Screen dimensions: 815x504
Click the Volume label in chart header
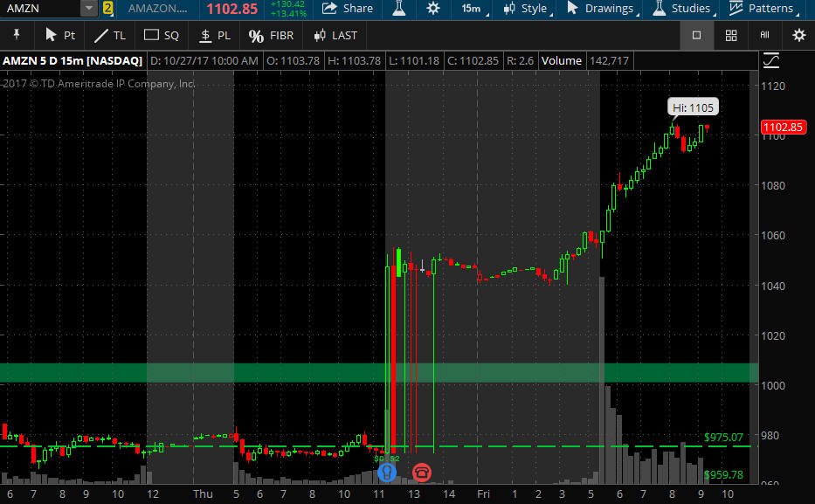[562, 61]
